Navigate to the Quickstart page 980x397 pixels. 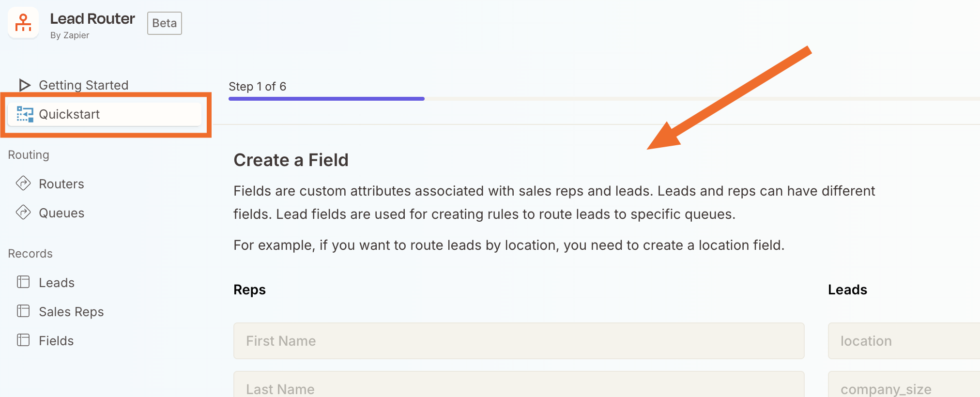(x=69, y=114)
